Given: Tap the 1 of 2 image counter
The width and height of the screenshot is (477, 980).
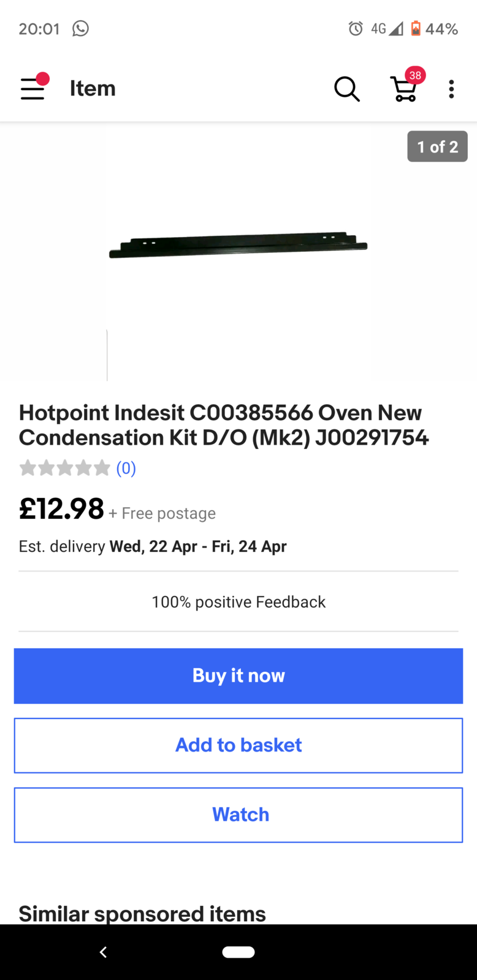Looking at the screenshot, I should (x=437, y=147).
